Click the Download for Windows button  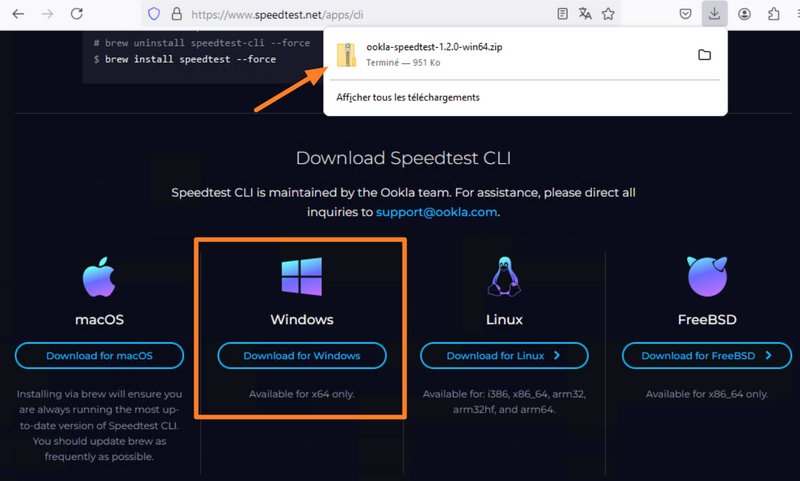[302, 356]
